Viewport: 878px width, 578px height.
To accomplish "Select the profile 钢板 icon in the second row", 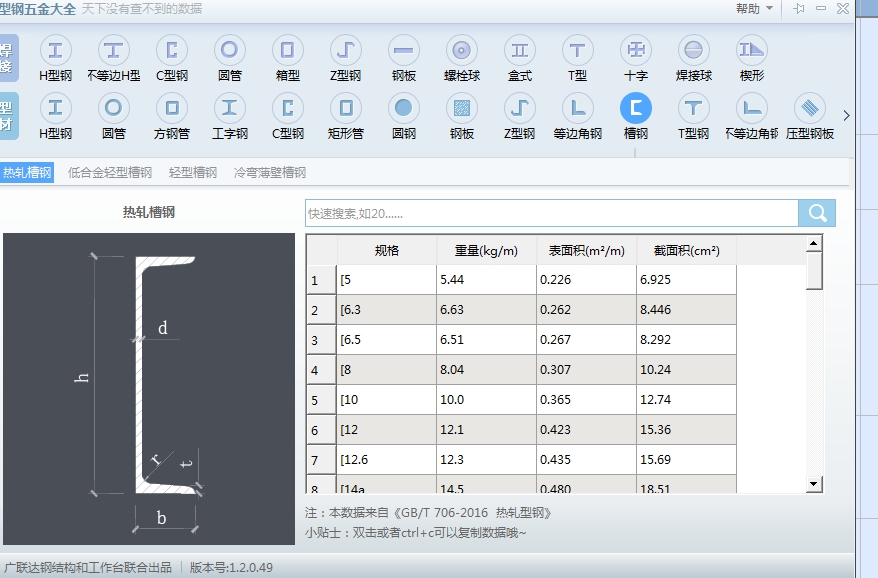I will (x=462, y=108).
